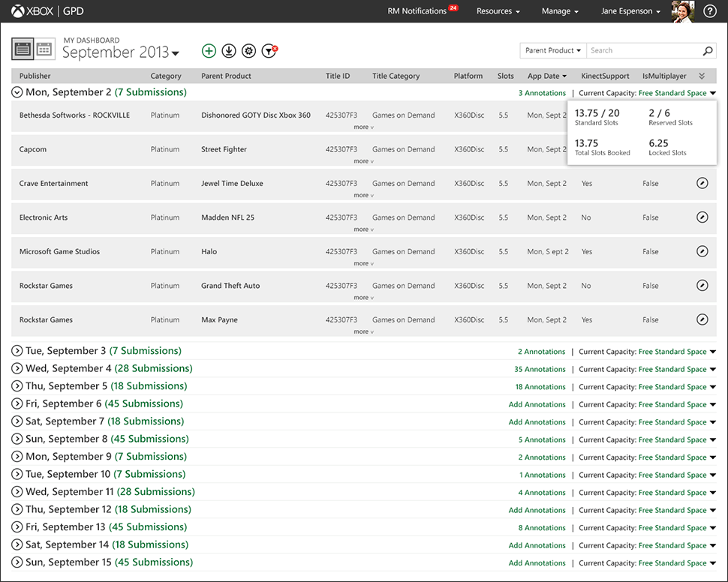Screen dimensions: 728x582
Task: Expand the Sun, September 8 group
Action: pyautogui.click(x=17, y=439)
